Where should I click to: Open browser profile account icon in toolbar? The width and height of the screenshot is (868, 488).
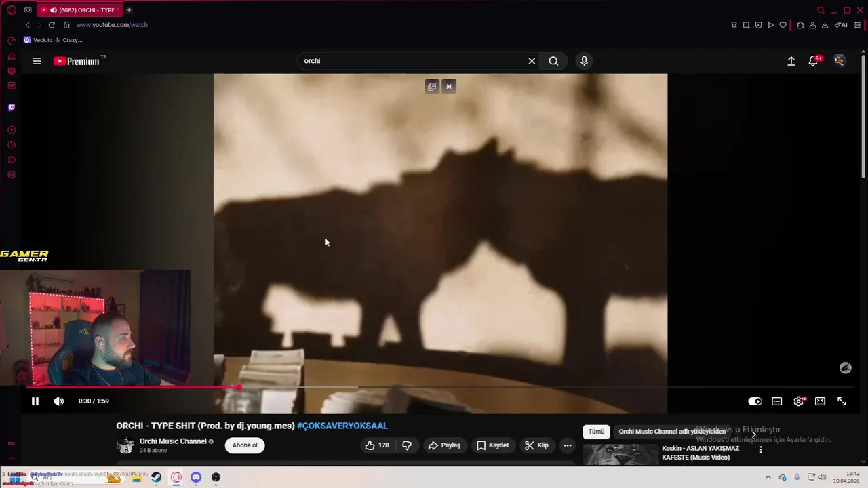[x=812, y=25]
